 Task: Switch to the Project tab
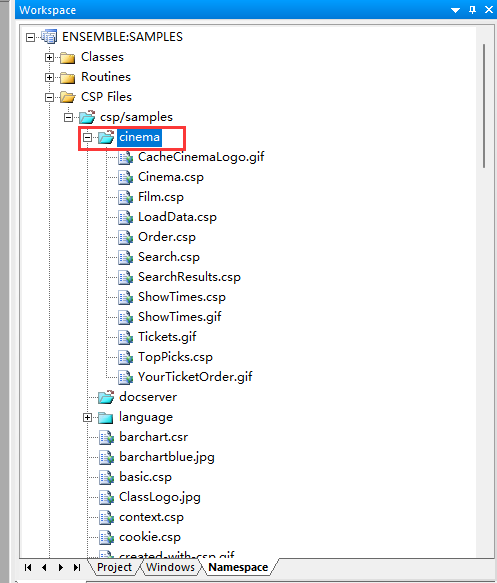point(114,567)
